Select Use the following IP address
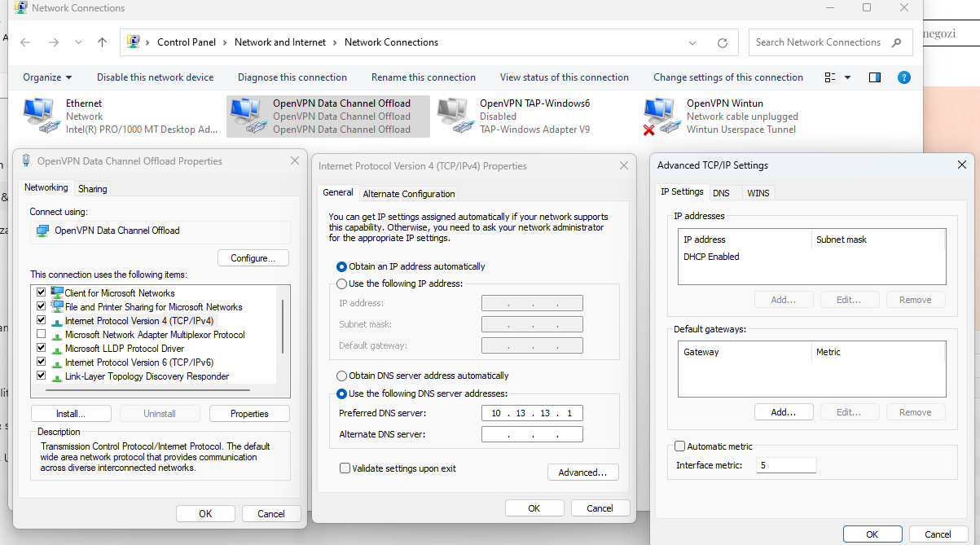This screenshot has width=980, height=545. tap(341, 283)
